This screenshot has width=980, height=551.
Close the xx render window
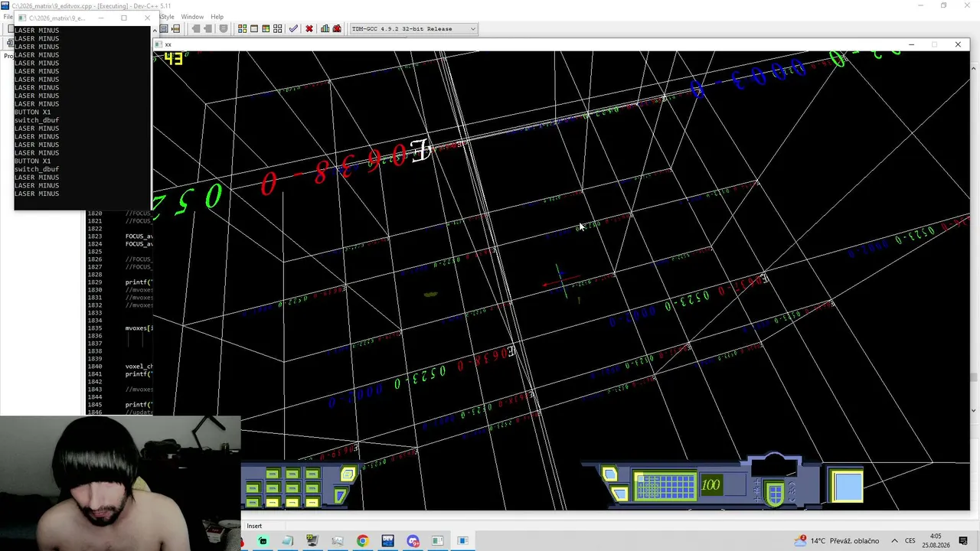click(x=957, y=44)
